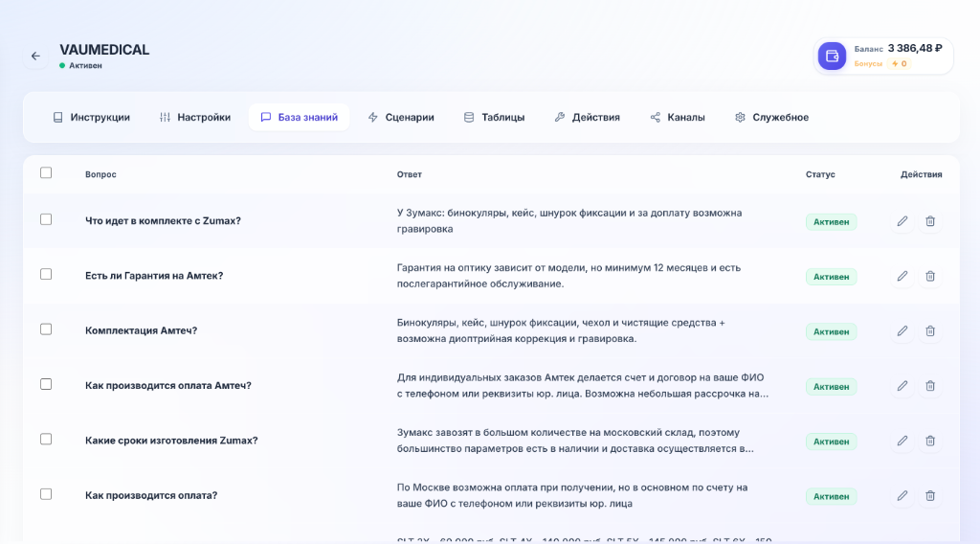The height and width of the screenshot is (544, 980).
Task: Check the 'Как производится оплата?' row
Action: point(46,494)
